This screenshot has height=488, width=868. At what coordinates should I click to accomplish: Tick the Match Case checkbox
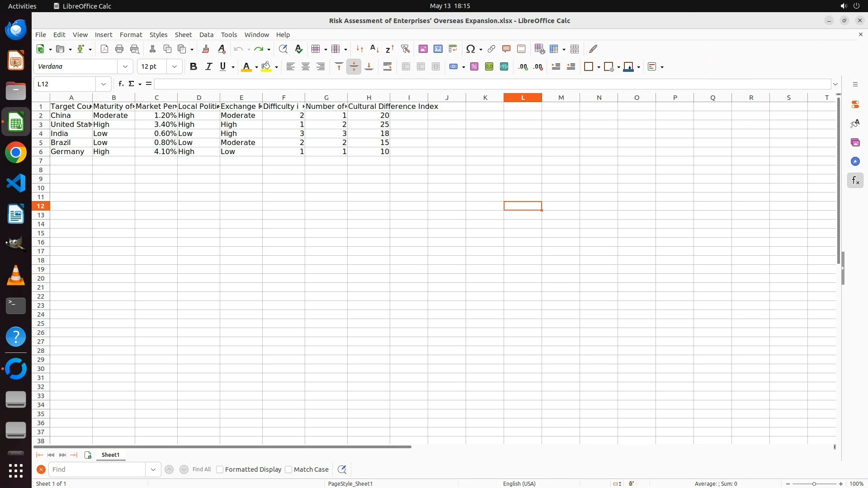click(288, 469)
